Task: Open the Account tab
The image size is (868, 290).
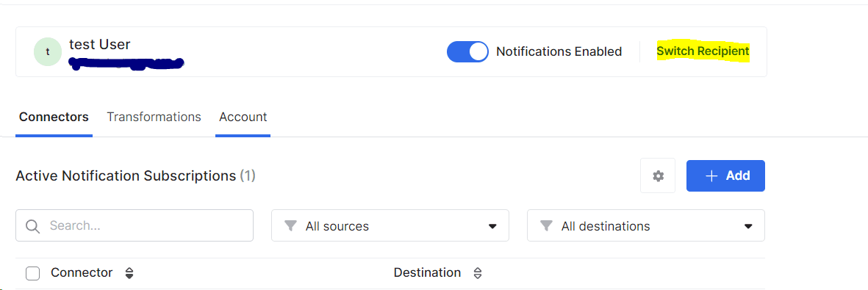Action: click(243, 117)
